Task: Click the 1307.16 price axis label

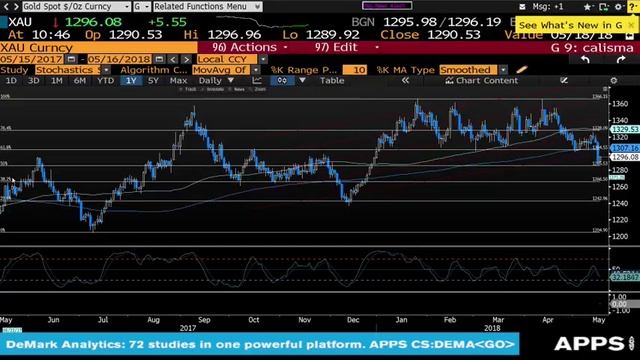Action: pyautogui.click(x=624, y=148)
